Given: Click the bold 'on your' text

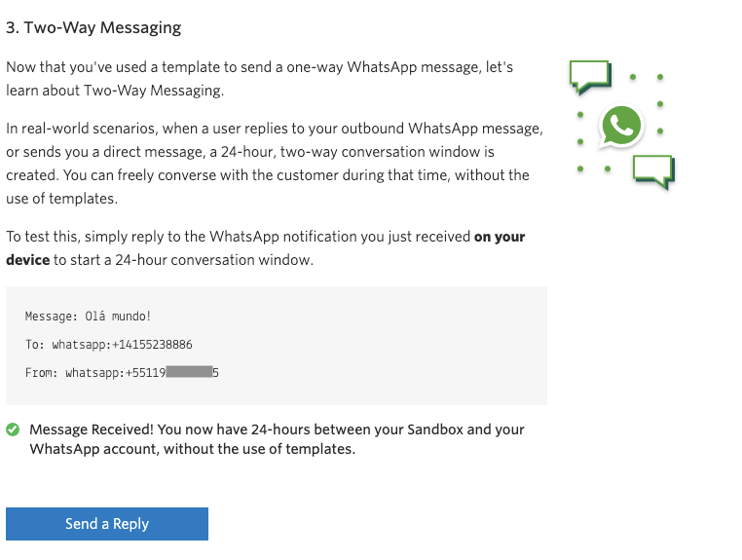Looking at the screenshot, I should (x=500, y=237).
